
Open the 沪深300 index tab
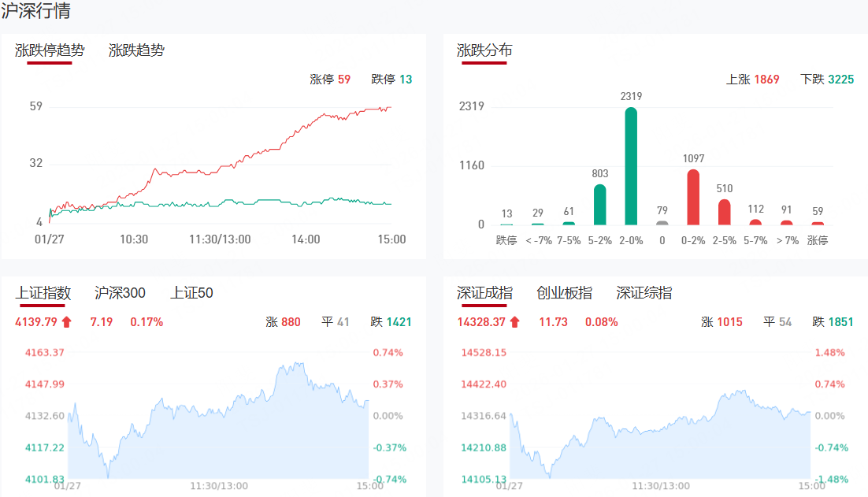pos(120,293)
